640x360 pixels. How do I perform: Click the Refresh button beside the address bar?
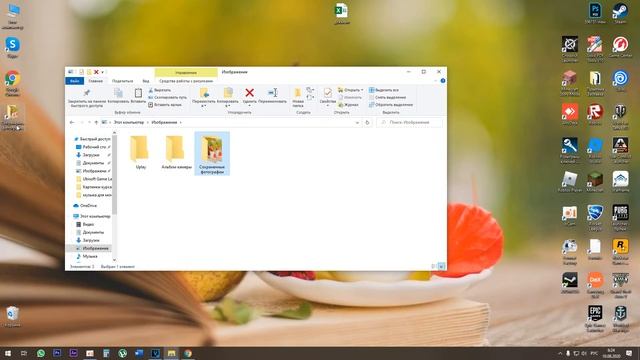pyautogui.click(x=367, y=122)
